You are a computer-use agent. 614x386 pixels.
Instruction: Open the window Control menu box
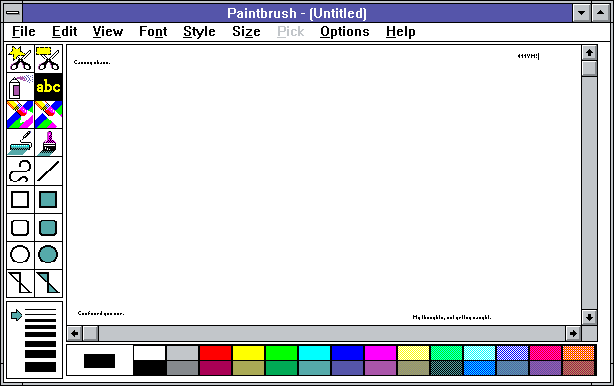click(13, 13)
